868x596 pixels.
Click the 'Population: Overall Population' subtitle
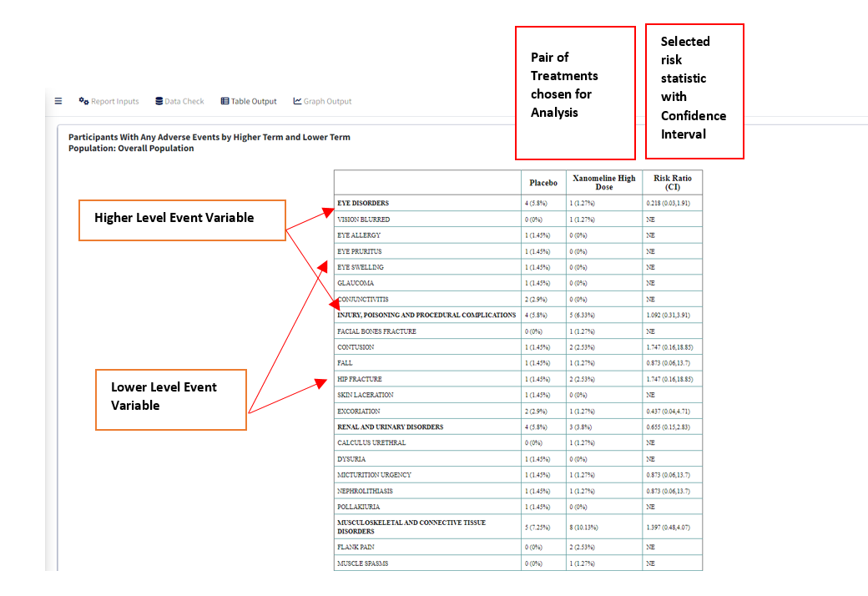tap(131, 149)
